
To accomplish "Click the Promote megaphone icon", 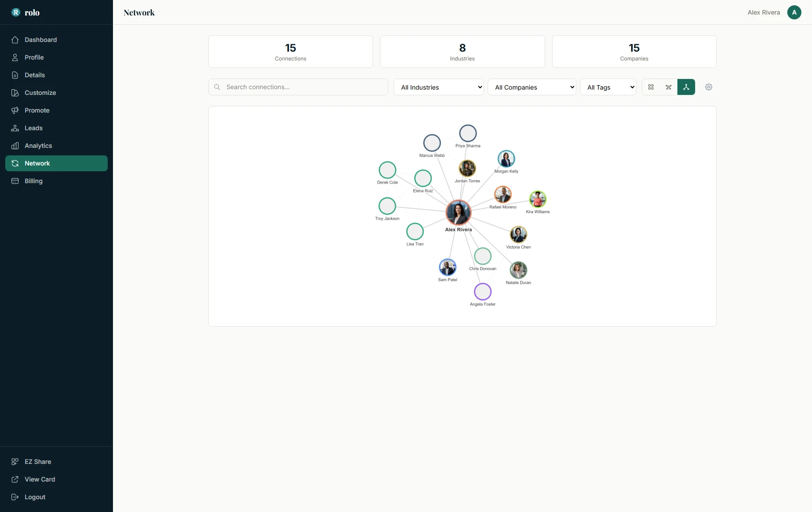I will click(15, 110).
